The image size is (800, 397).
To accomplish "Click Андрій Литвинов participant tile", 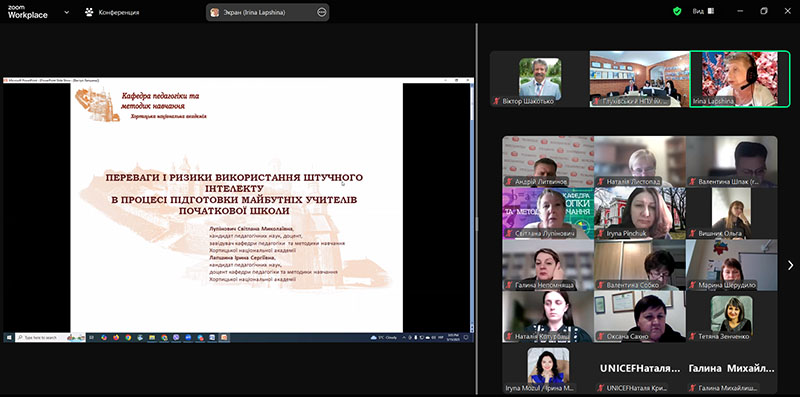I will tap(548, 161).
